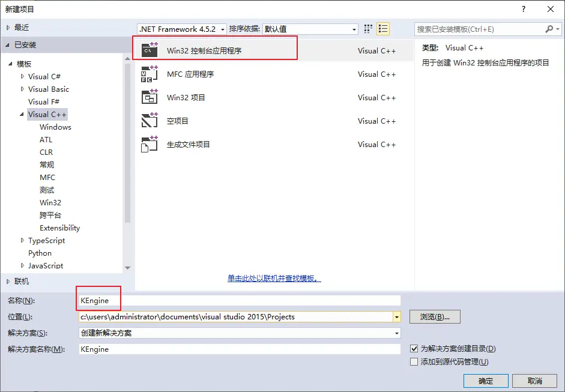Screen dimensions: 565x392
Task: Collapse the Visual C++ tree node
Action: 22,114
